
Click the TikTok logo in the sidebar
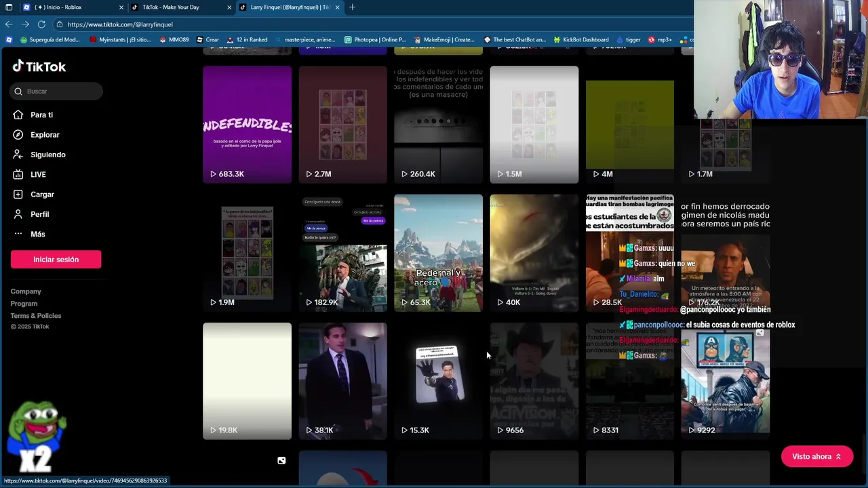click(39, 66)
